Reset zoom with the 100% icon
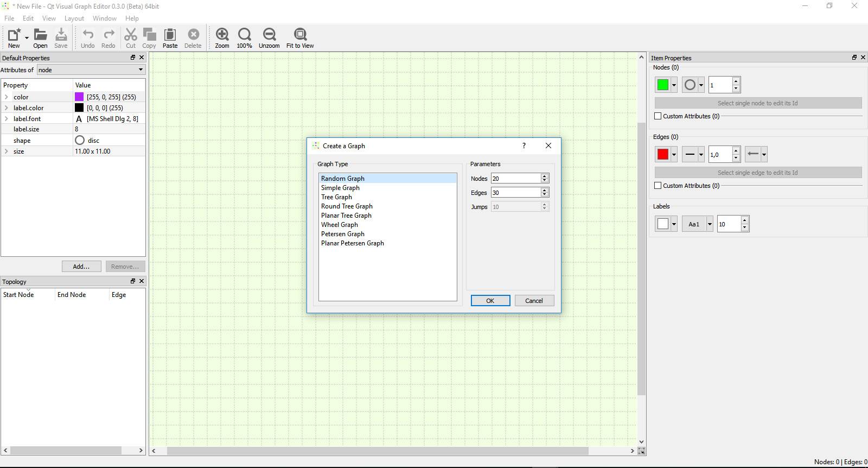The width and height of the screenshot is (868, 468). click(245, 35)
